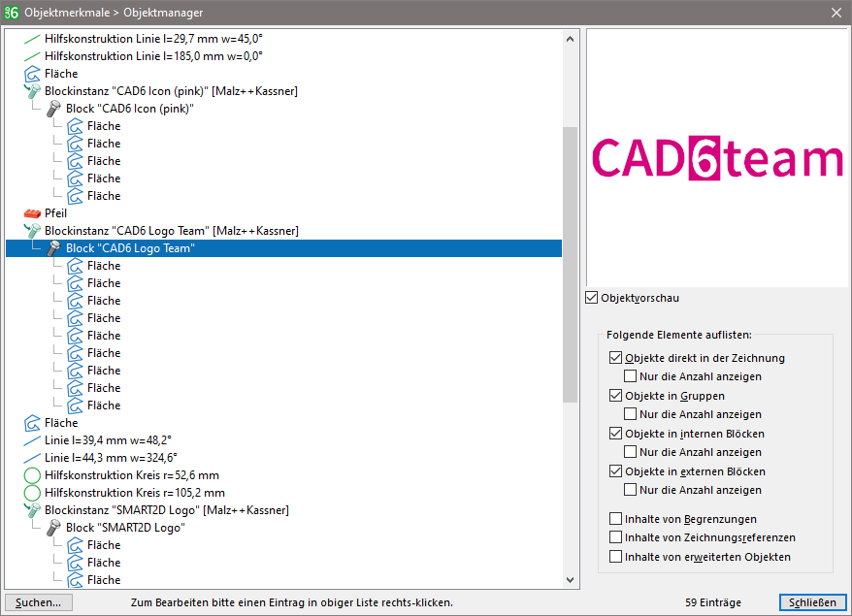The height and width of the screenshot is (616, 852).
Task: Select "Hilfskonstruktion Linie l=185,0 mm w=0,0°"
Action: tap(153, 56)
